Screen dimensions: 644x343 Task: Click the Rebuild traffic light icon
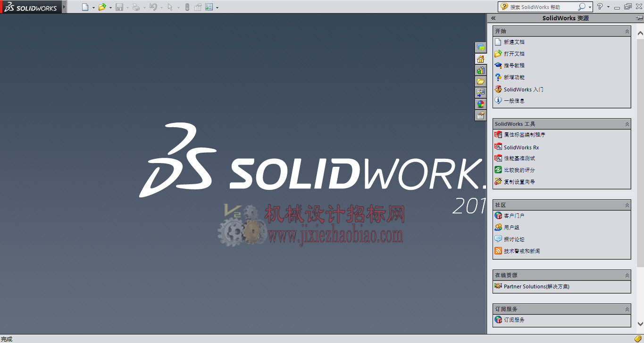click(187, 7)
